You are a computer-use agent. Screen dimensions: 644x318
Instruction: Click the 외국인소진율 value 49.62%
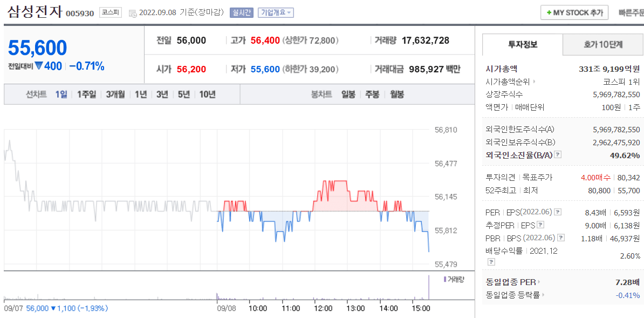[x=625, y=155]
